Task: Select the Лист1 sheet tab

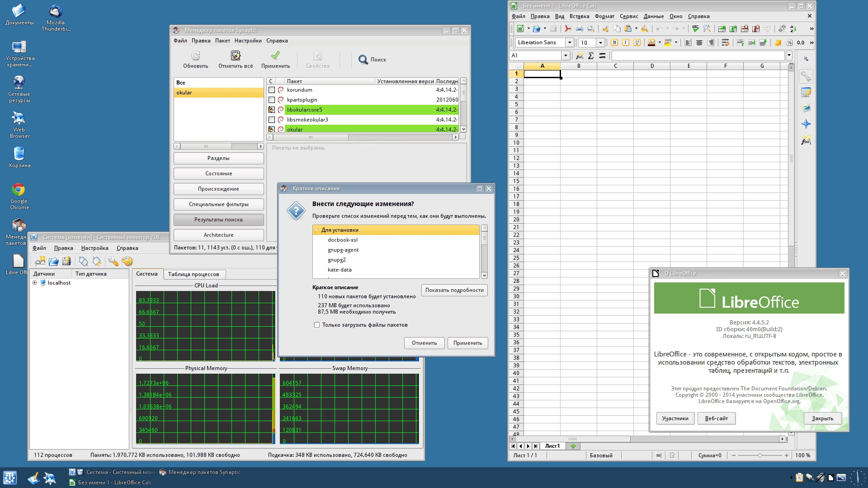Action: pos(552,446)
